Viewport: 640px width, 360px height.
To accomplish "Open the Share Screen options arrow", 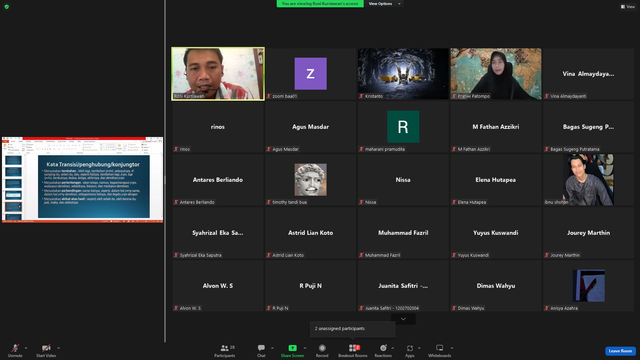I will 304,348.
